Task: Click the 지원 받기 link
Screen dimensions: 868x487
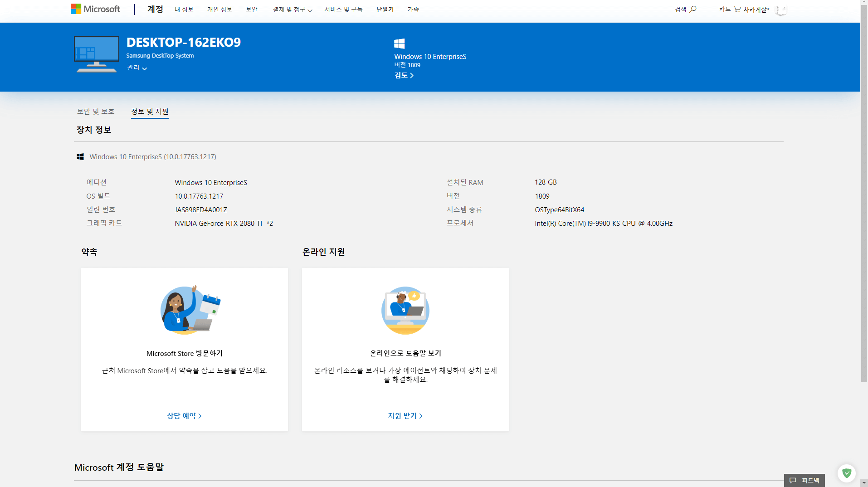Action: [x=405, y=416]
